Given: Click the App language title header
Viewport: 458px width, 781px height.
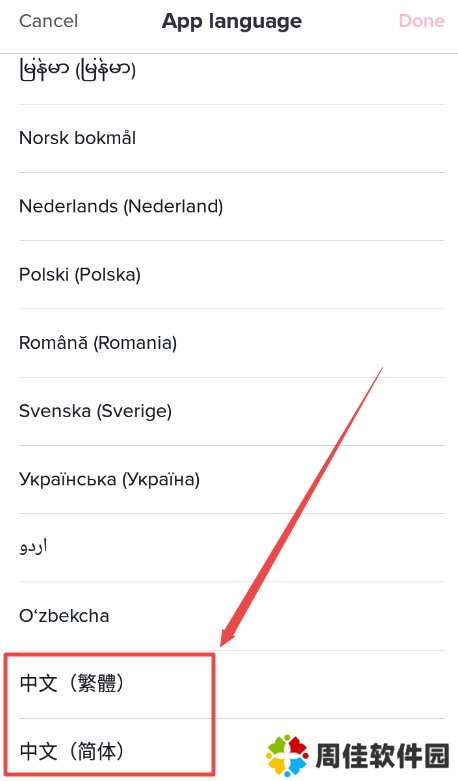Looking at the screenshot, I should pos(231,21).
